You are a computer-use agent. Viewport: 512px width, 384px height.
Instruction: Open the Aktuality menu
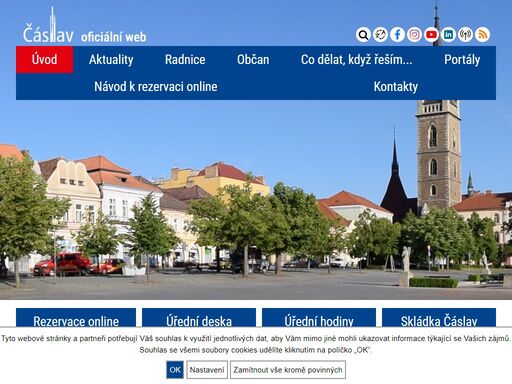coord(111,60)
